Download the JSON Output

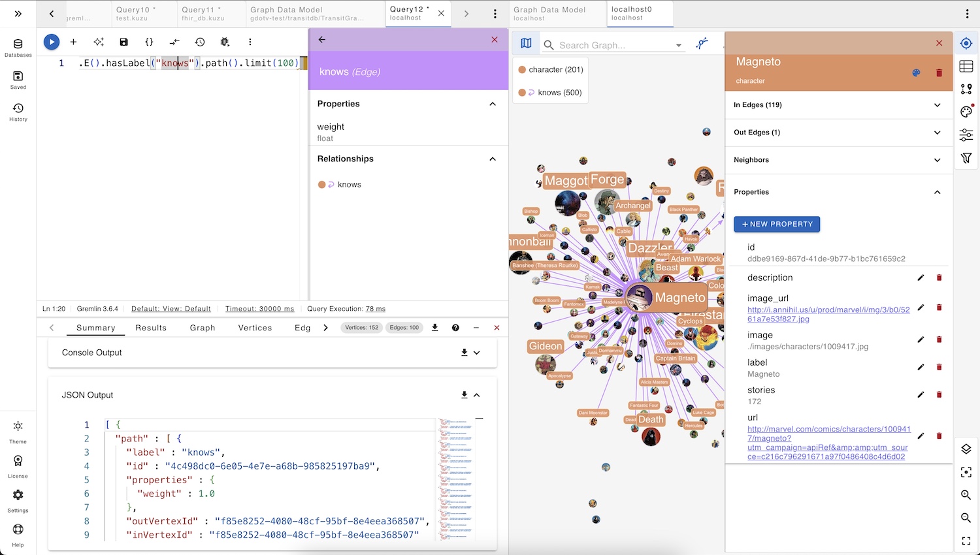(x=464, y=395)
